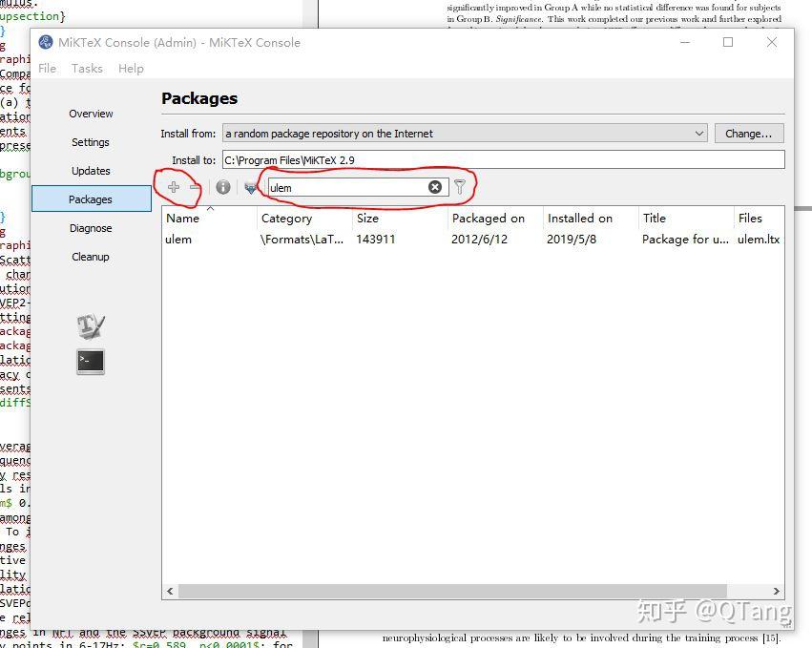Click the \Formats\LaT... category cell
The width and height of the screenshot is (812, 648).
[x=302, y=240]
